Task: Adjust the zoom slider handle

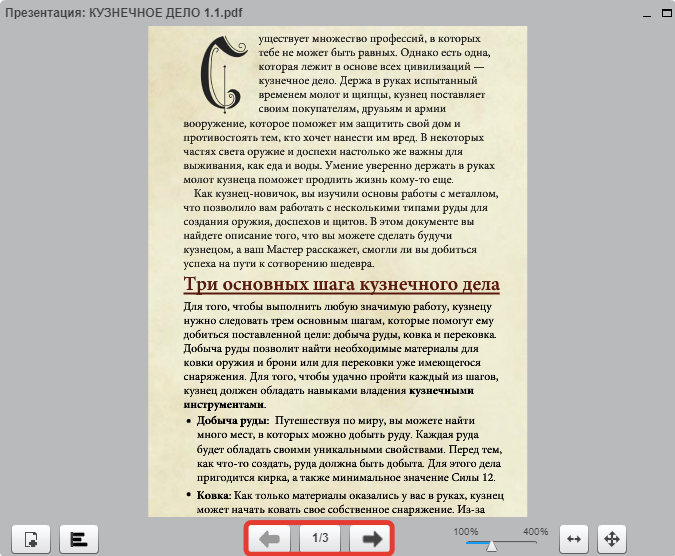Action: [491, 546]
